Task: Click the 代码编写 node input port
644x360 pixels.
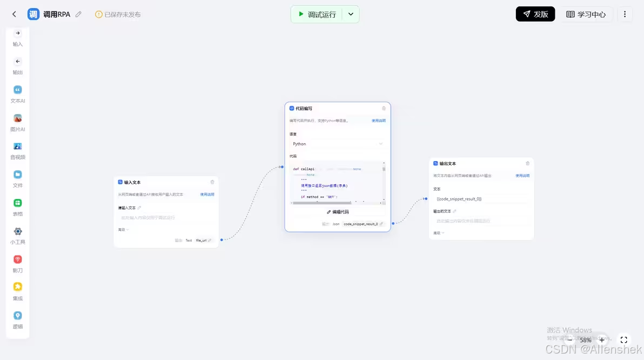Action: 282,167
